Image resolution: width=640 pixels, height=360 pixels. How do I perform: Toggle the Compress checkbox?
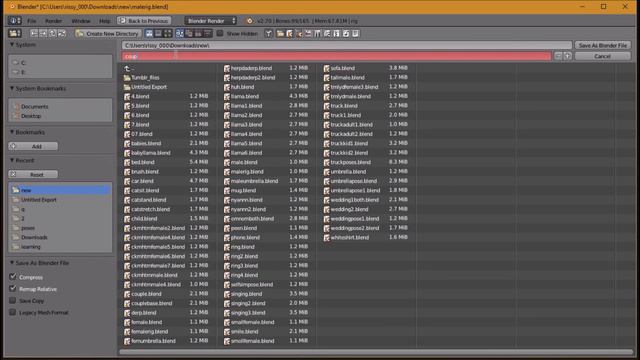point(13,277)
